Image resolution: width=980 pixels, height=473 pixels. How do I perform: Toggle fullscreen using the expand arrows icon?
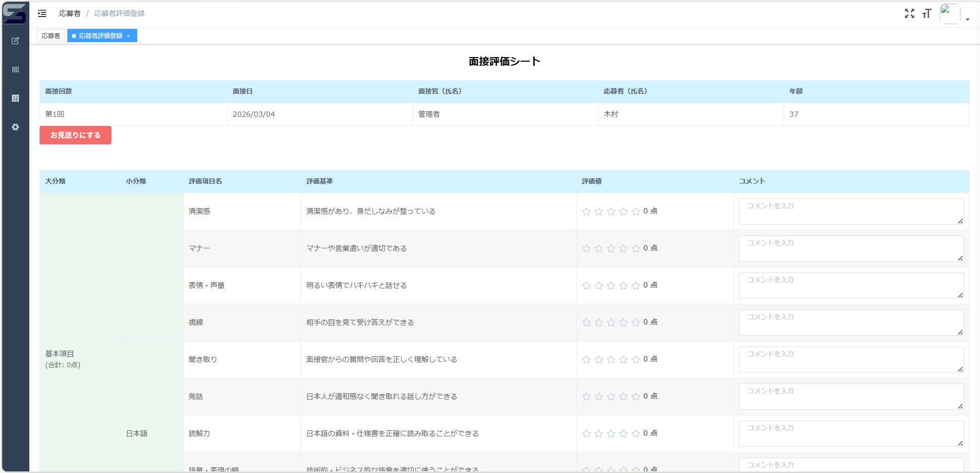[x=909, y=13]
